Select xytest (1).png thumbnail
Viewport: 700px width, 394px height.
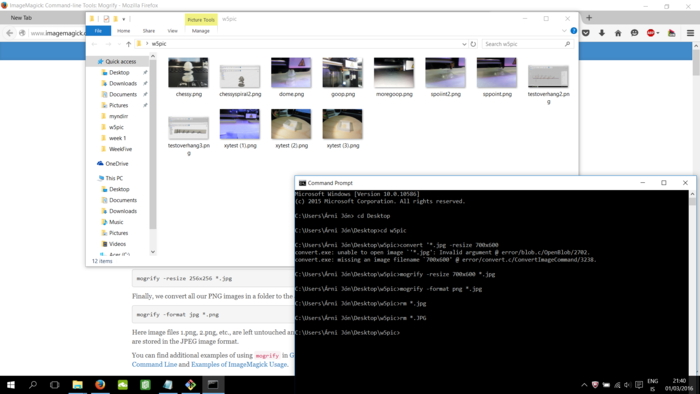point(240,124)
